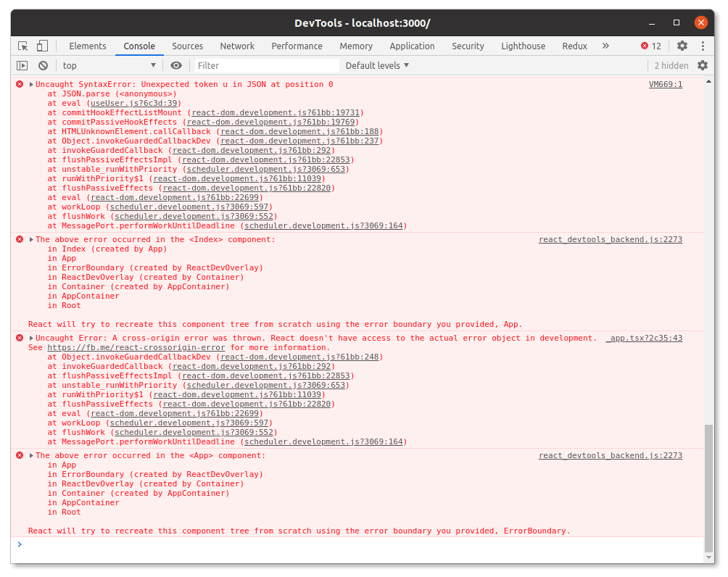Open react-dom.development.js?61bb:188 link
Screen dimensions: 728x577
pos(299,131)
